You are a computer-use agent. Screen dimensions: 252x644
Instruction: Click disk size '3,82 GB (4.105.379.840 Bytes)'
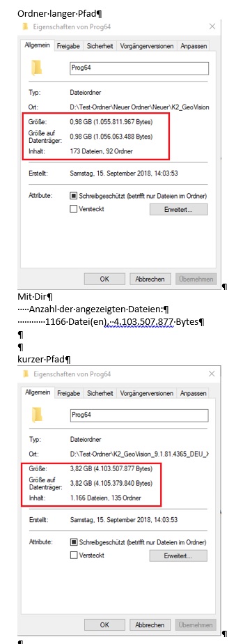[111, 483]
